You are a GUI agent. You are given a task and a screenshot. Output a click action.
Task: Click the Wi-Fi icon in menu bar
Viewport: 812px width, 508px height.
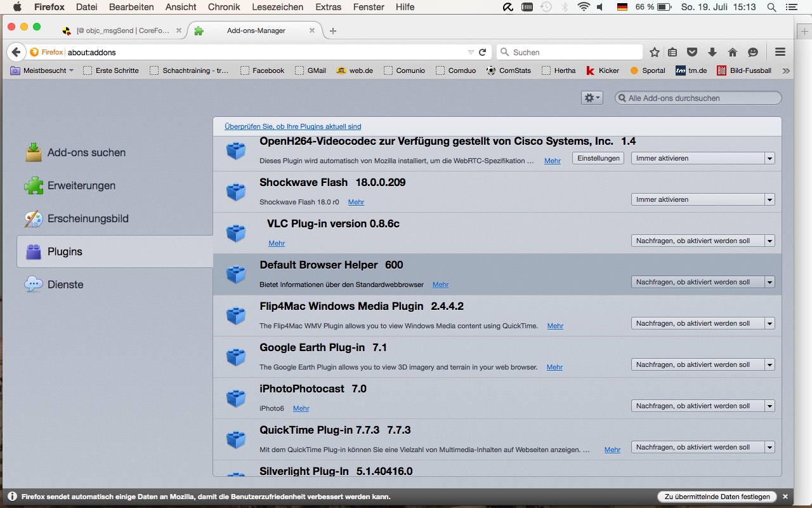click(583, 7)
